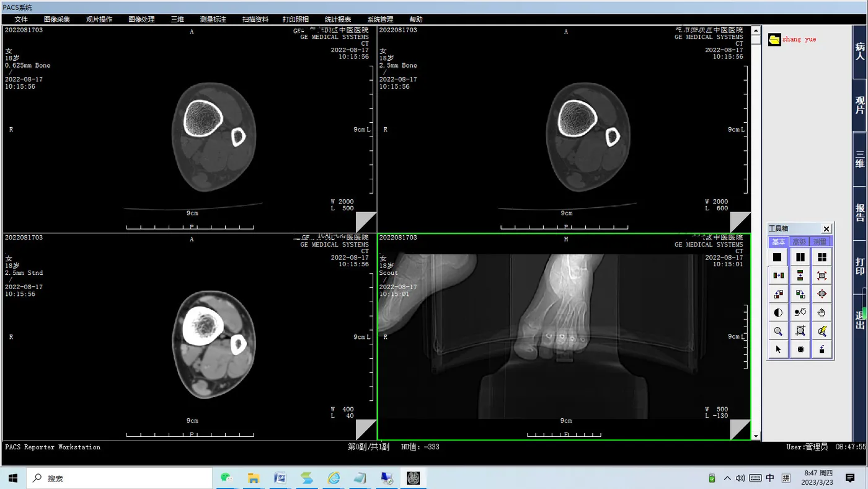Click the horizontal flip image tool
The image size is (868, 489).
click(777, 276)
